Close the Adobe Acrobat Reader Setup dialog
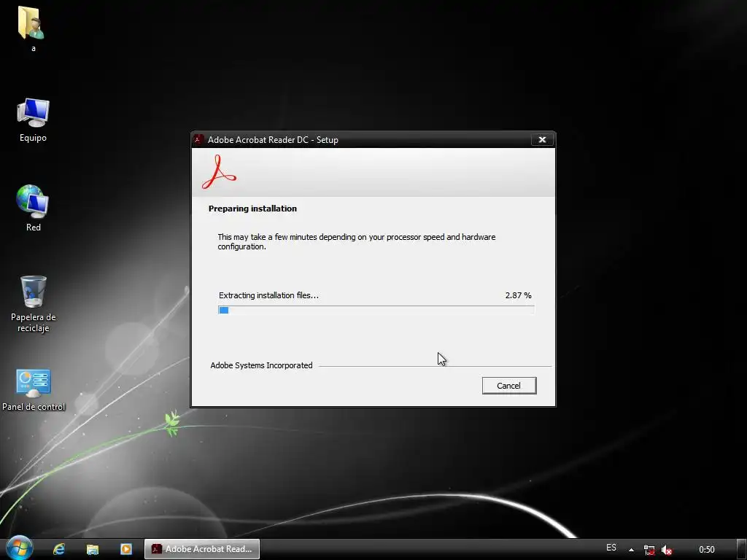 coord(542,139)
